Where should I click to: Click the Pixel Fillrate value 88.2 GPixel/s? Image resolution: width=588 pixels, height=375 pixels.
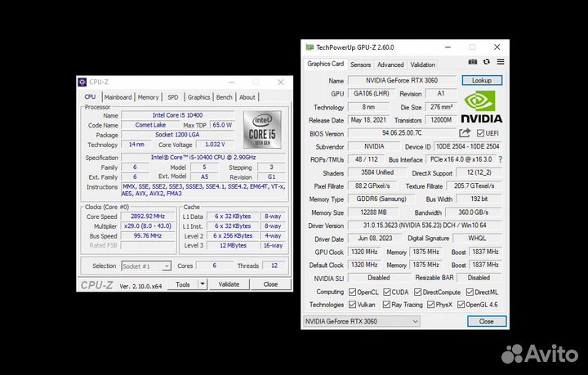pyautogui.click(x=372, y=185)
